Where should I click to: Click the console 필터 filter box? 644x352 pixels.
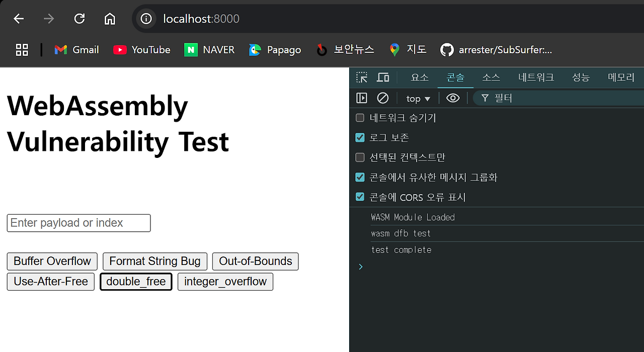coord(558,98)
